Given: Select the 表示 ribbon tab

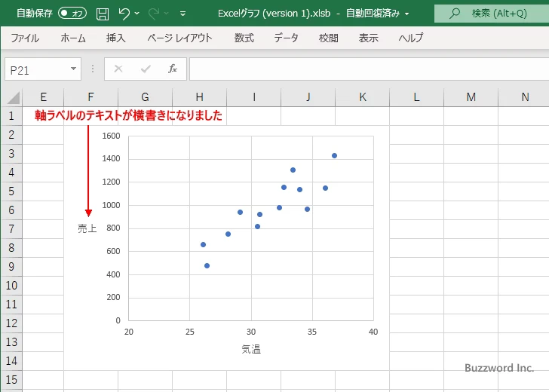Looking at the screenshot, I should point(368,38).
